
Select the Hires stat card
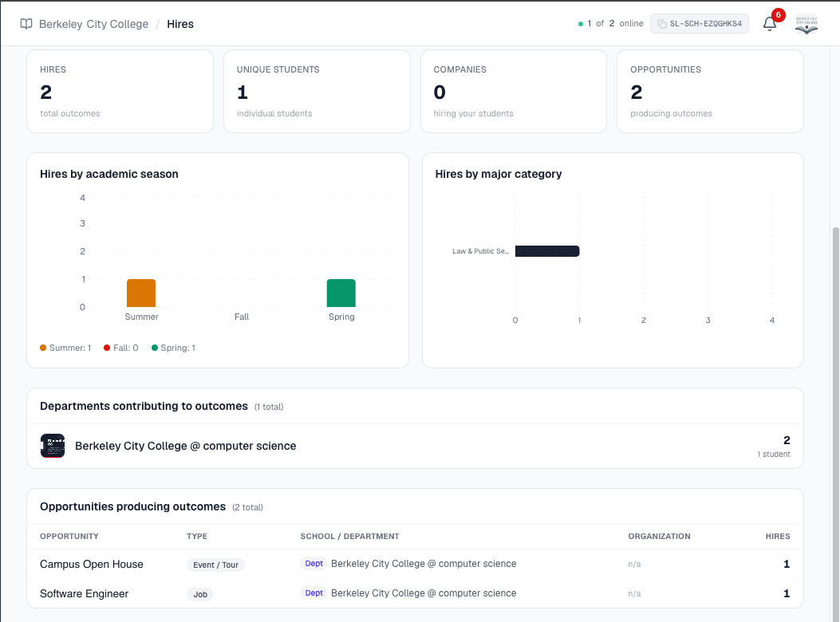(x=120, y=91)
